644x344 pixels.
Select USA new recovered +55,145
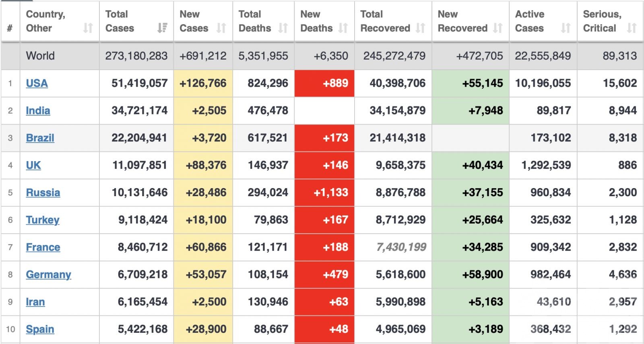pos(483,83)
